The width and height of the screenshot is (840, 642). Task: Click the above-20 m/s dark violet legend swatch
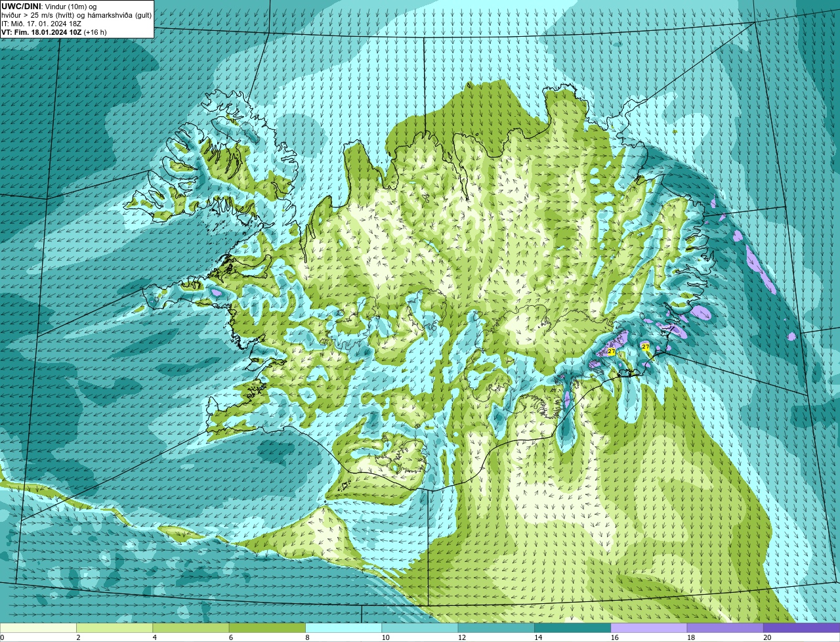[x=801, y=628]
